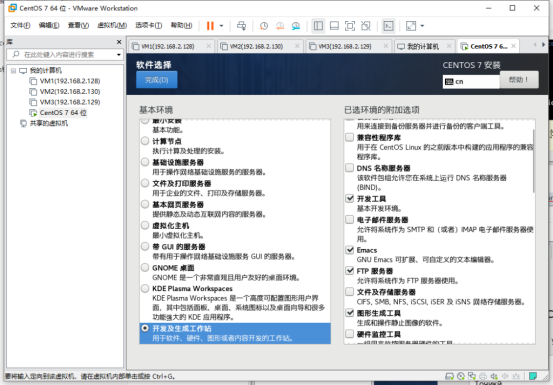The height and width of the screenshot is (385, 553).
Task: Enable the DNS 名称服务器 checkbox
Action: coord(350,167)
